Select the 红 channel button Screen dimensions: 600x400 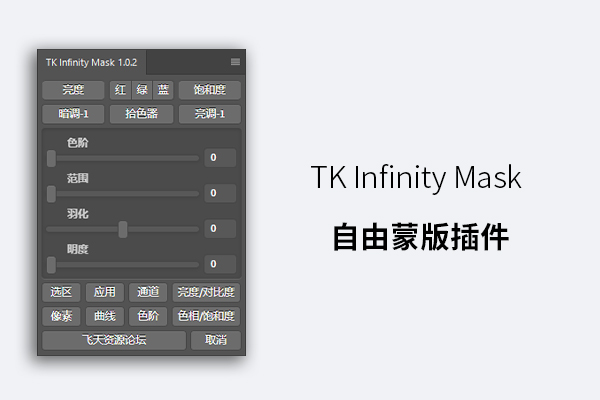[120, 90]
